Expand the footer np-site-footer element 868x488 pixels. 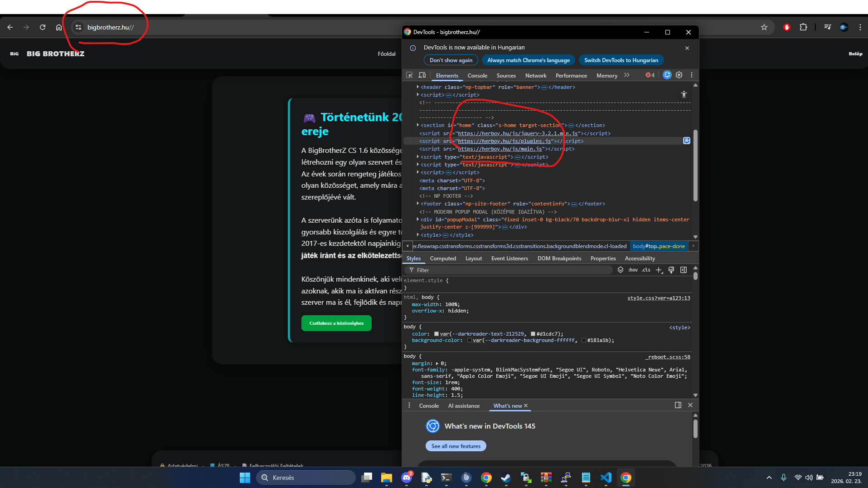pos(417,204)
